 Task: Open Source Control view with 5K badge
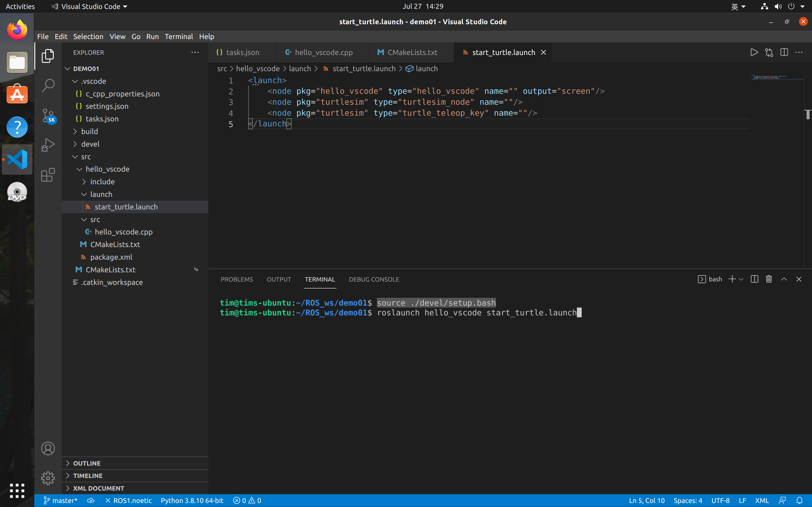pyautogui.click(x=48, y=116)
